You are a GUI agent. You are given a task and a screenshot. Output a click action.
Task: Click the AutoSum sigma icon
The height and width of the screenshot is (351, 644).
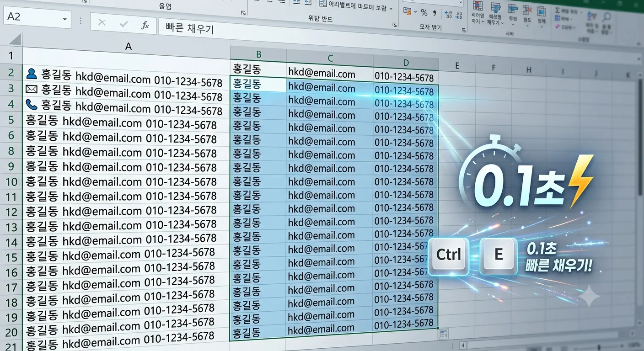558,10
